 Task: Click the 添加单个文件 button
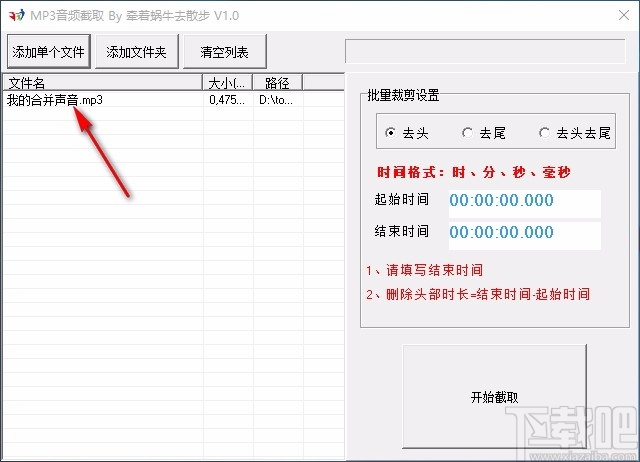tap(49, 51)
